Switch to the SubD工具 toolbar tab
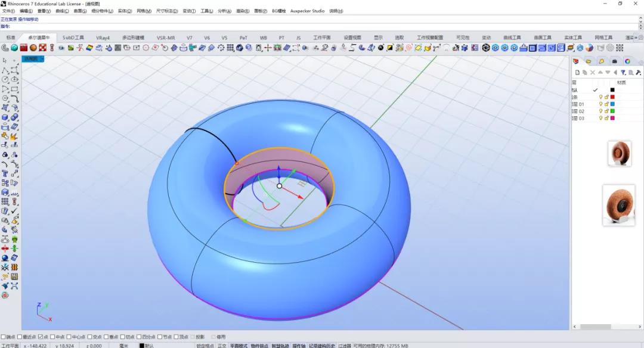 (x=73, y=38)
